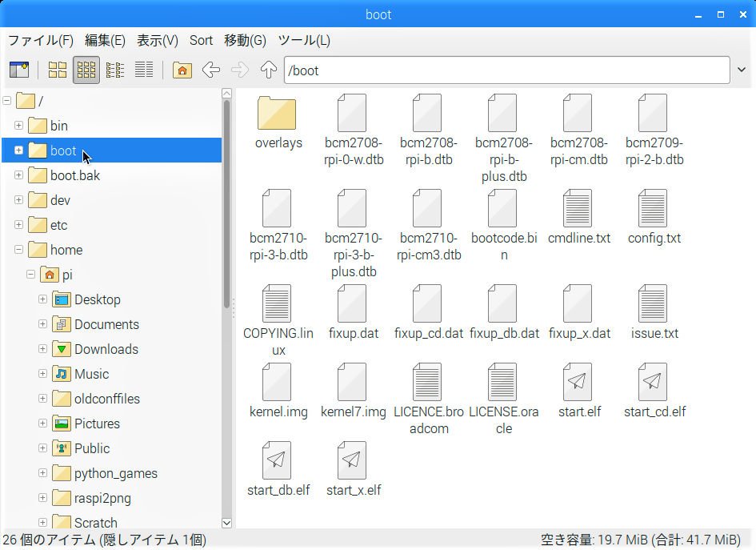Select bcm2708-rpi-b.dtb file
This screenshot has height=550, width=756.
coord(427,113)
